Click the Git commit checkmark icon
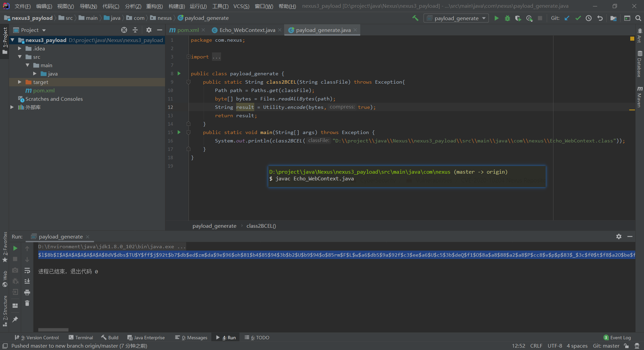 [578, 18]
